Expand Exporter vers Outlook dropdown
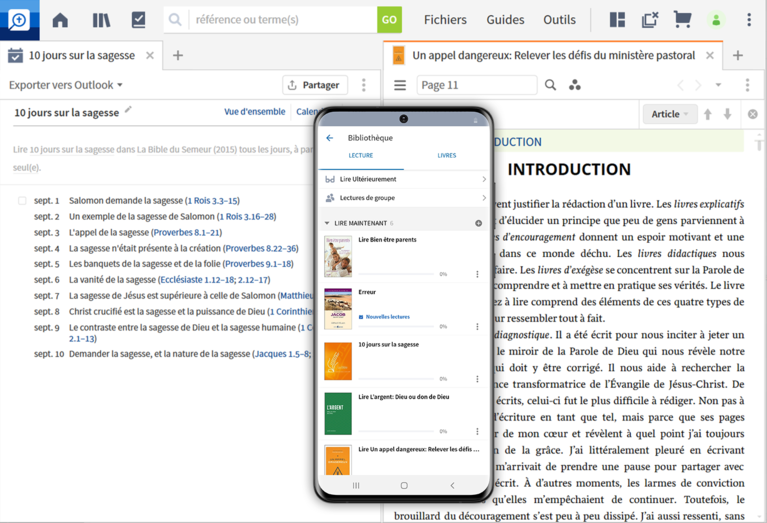 click(x=66, y=85)
